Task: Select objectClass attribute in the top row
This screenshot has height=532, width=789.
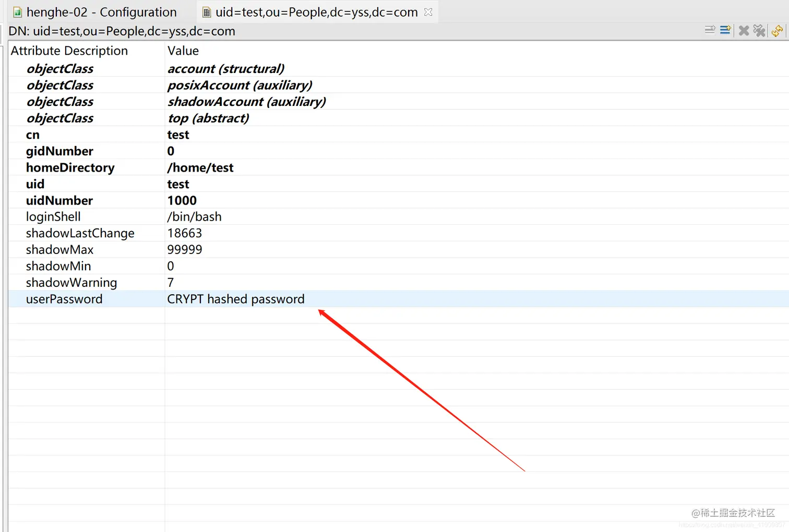Action: (x=60, y=118)
